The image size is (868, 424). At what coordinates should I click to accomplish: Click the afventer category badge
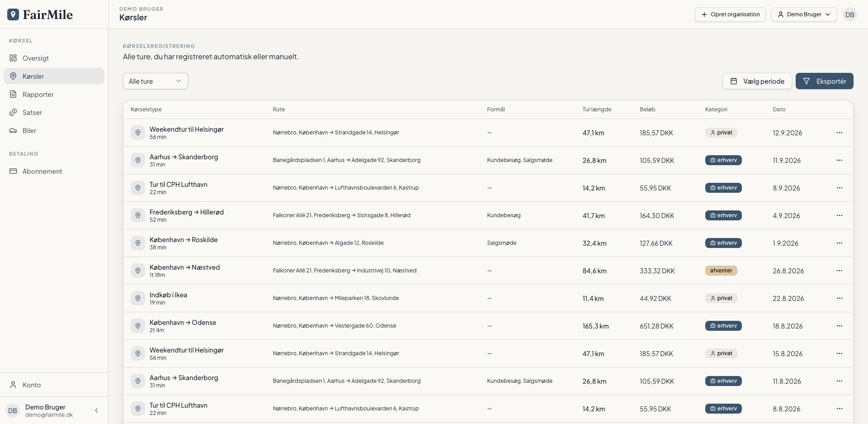tap(721, 271)
